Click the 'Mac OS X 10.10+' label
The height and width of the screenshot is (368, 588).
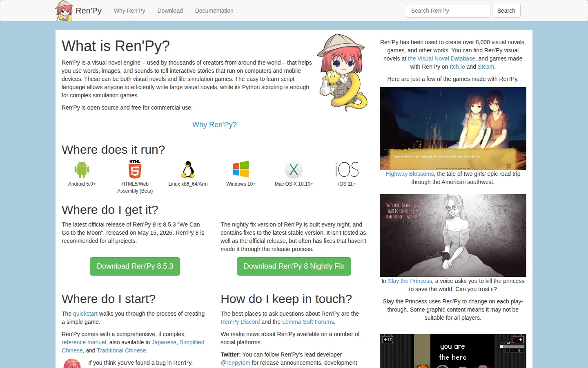(x=294, y=184)
